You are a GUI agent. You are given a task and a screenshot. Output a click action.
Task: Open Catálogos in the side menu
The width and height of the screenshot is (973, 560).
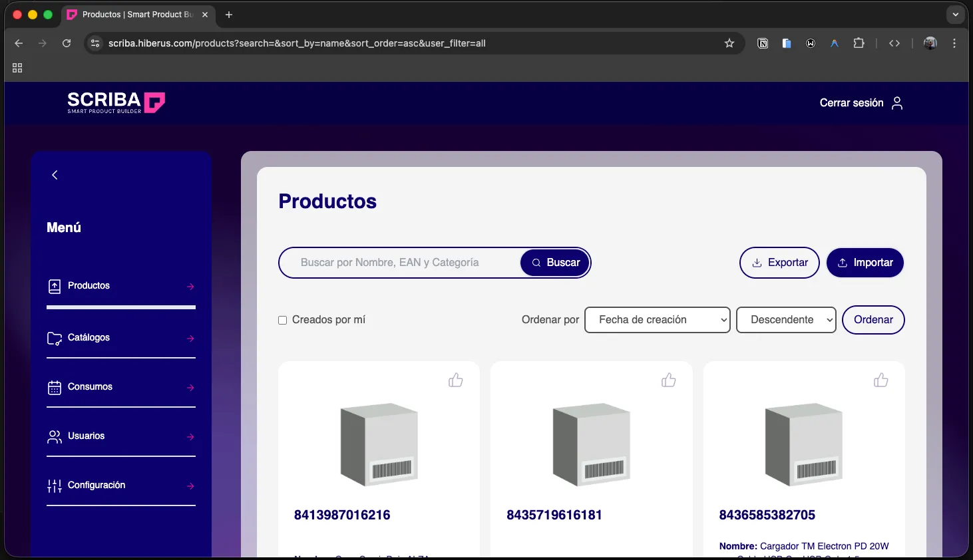click(x=89, y=338)
